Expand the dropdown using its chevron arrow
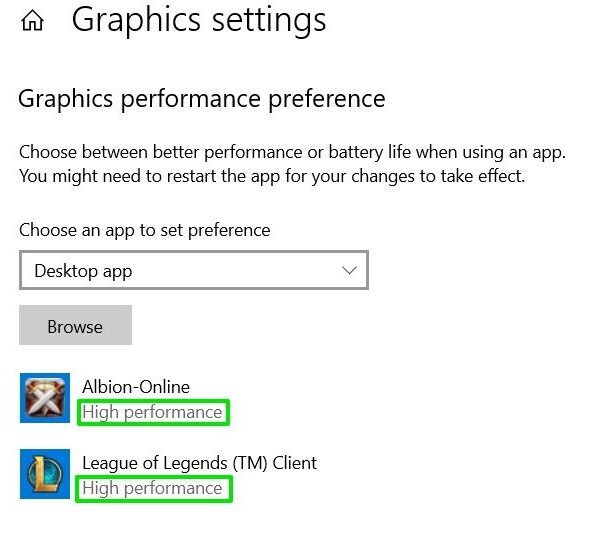 [349, 270]
